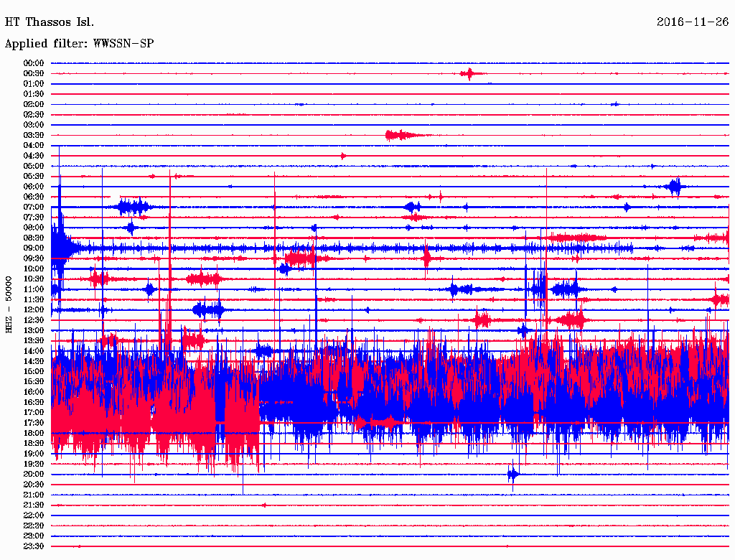Screen dimensions: 735x560
Task: Click the 04:00 time label
Action: (x=34, y=146)
